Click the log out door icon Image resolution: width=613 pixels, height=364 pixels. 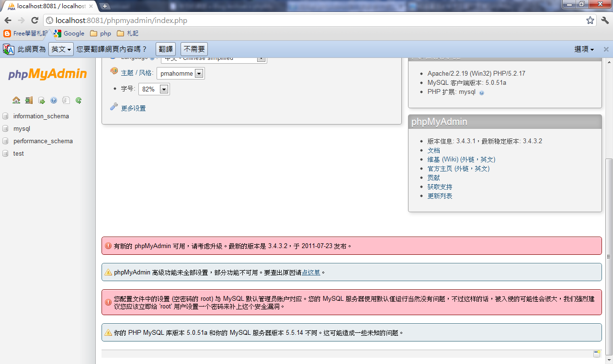[x=29, y=100]
